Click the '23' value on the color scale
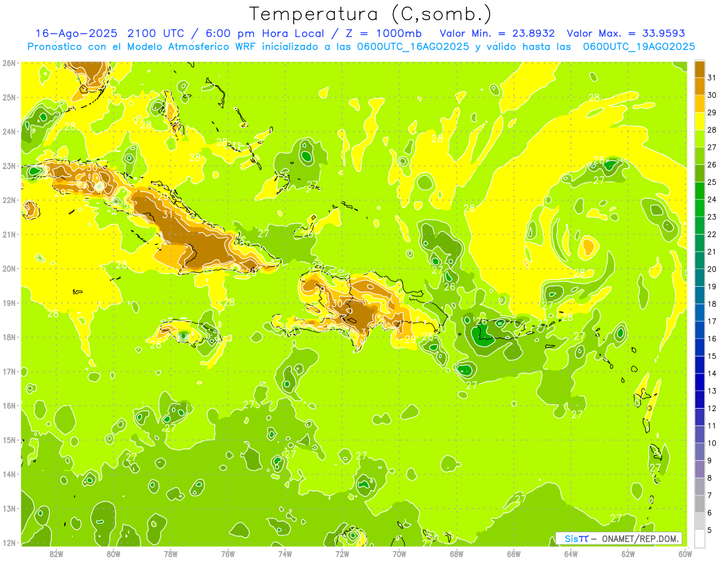The width and height of the screenshot is (728, 562). point(712,217)
